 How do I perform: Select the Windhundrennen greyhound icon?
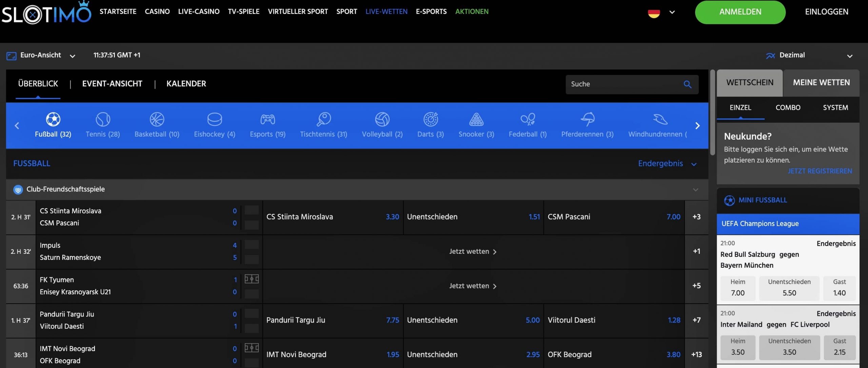click(x=660, y=119)
